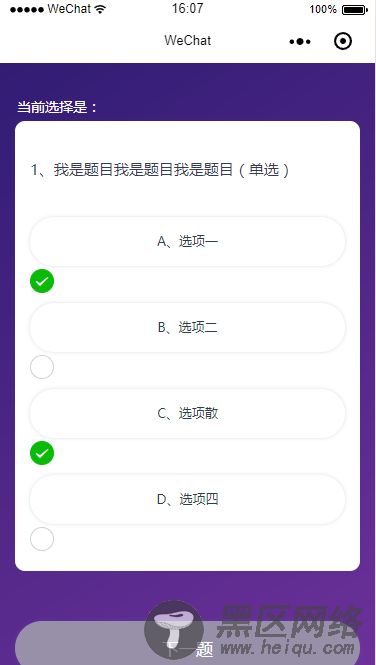Image resolution: width=376 pixels, height=665 pixels.
Task: Select answer A、选项一
Action: pos(187,241)
